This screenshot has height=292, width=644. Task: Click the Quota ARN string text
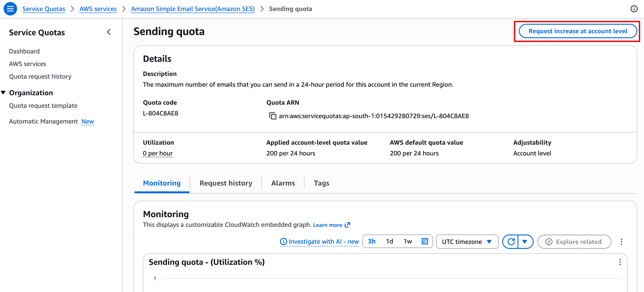[374, 116]
